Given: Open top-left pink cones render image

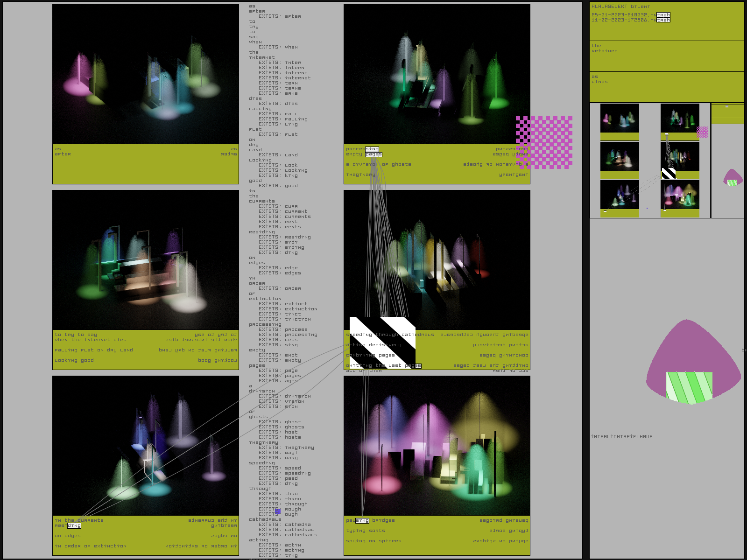Looking at the screenshot, I should pyautogui.click(x=146, y=74).
